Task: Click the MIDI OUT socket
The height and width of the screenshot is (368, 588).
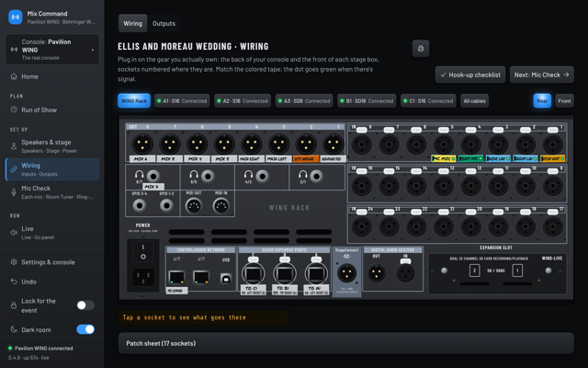Action: pos(194,206)
